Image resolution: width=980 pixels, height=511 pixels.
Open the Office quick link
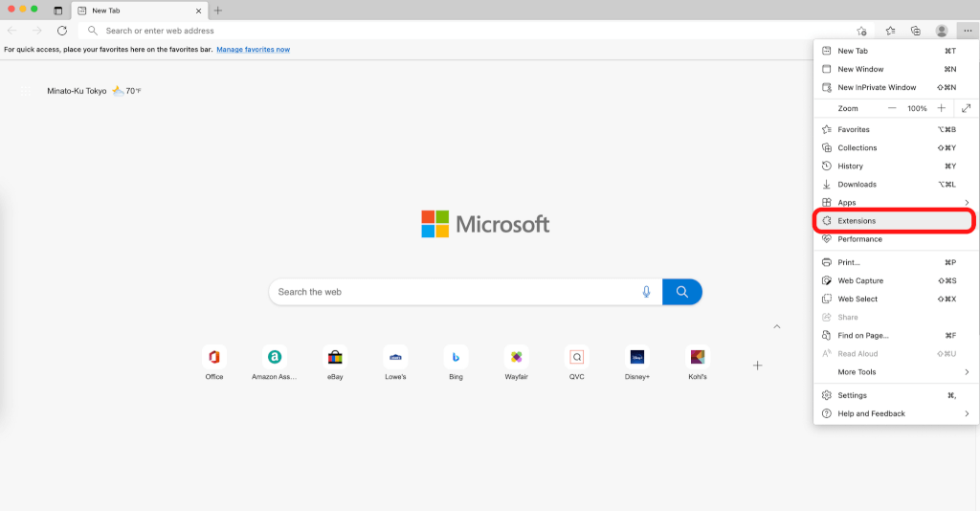tap(214, 363)
